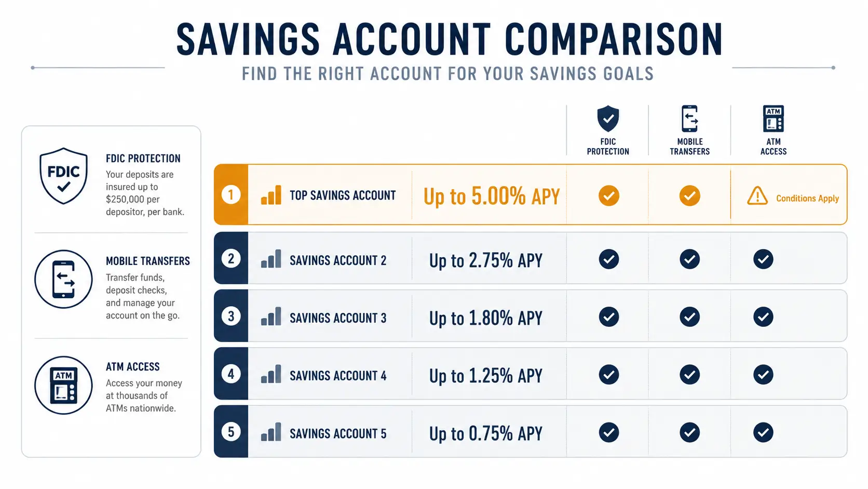The image size is (868, 489).
Task: Click the FDIC shield icon in sidebar
Action: click(x=63, y=176)
